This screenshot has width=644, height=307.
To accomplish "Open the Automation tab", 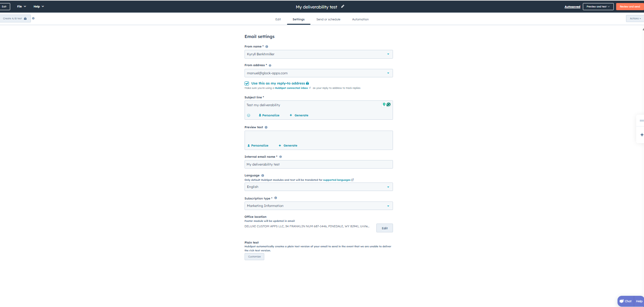I will coord(360,19).
